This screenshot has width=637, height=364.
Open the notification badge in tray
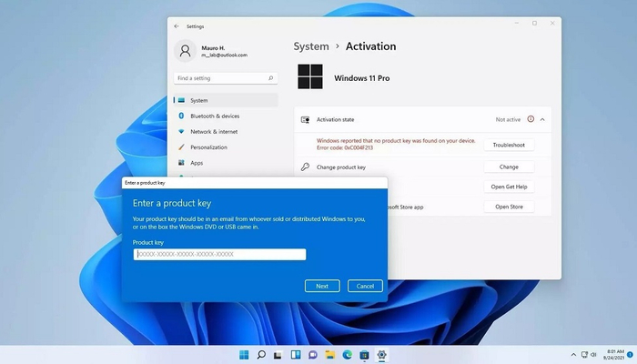(x=630, y=355)
